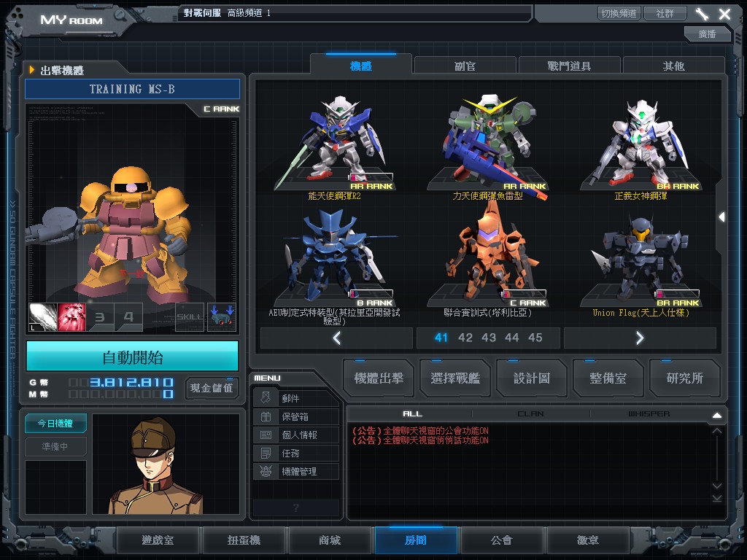This screenshot has width=747, height=560.
Task: Select current unit page 41
Action: click(441, 338)
